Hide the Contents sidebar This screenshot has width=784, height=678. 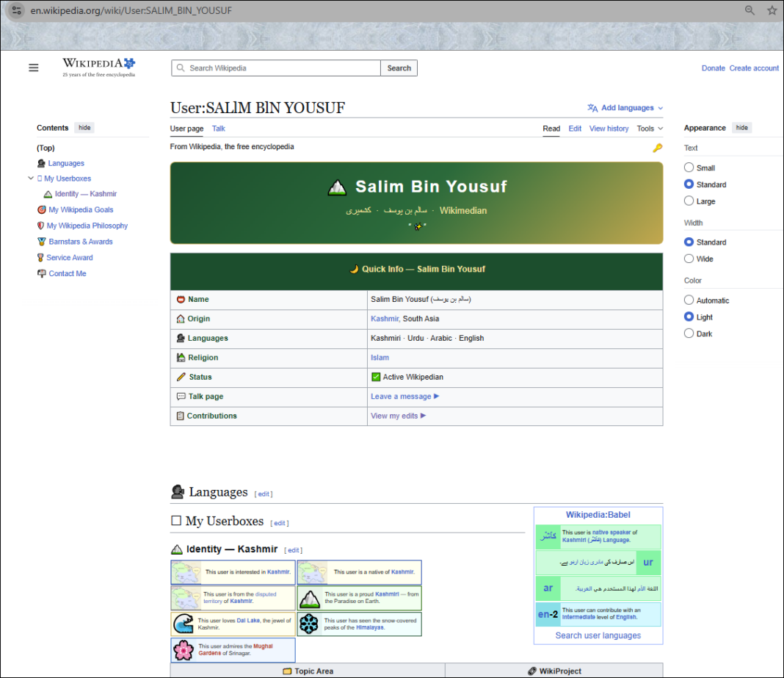pyautogui.click(x=84, y=128)
